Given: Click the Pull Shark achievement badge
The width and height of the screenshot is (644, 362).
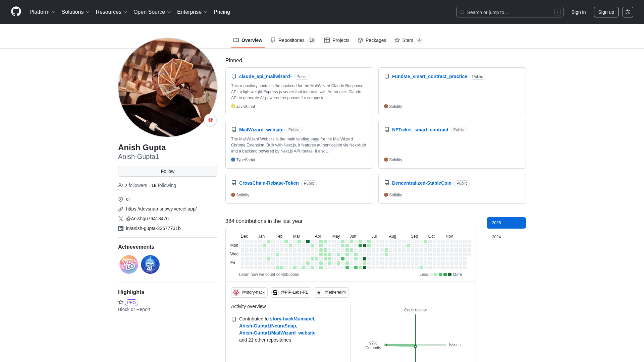Looking at the screenshot, I should (x=150, y=264).
